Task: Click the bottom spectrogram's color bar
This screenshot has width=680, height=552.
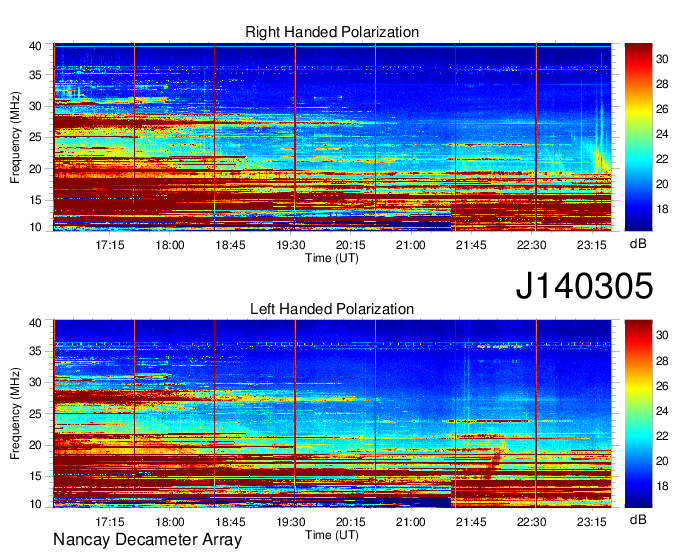Action: 638,414
